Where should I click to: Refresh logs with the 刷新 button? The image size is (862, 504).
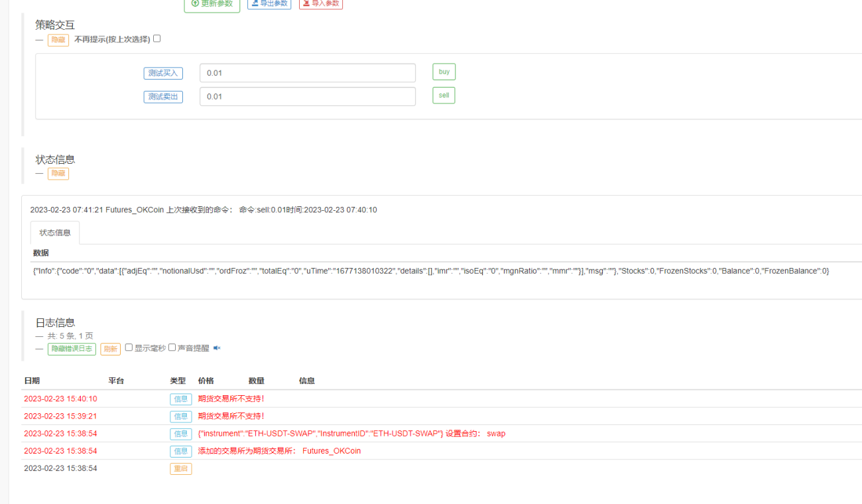coord(111,349)
